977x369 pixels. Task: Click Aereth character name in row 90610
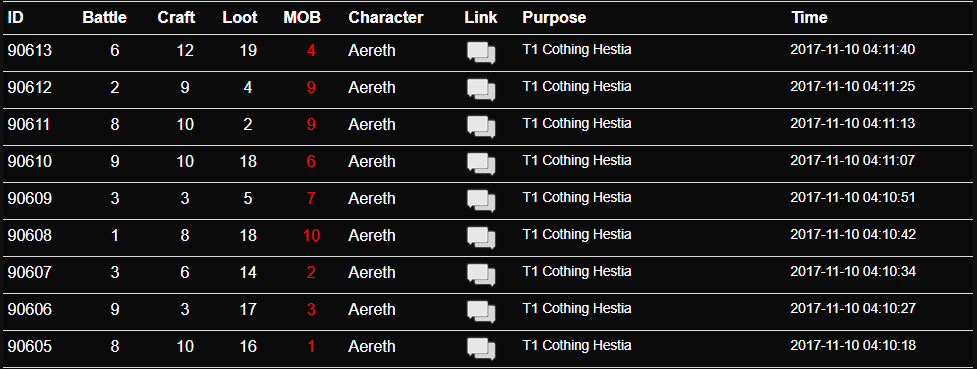pyautogui.click(x=371, y=161)
